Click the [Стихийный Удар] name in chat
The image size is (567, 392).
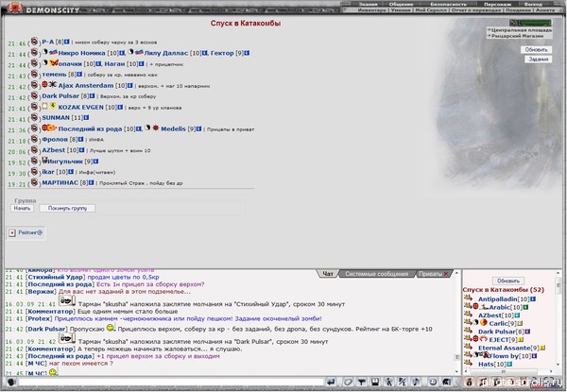56,277
